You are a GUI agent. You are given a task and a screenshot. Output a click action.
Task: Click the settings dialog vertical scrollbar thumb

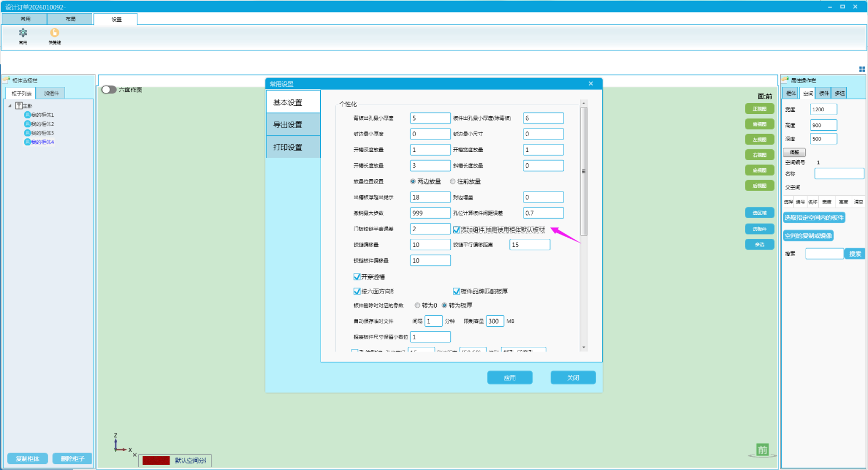pos(584,171)
